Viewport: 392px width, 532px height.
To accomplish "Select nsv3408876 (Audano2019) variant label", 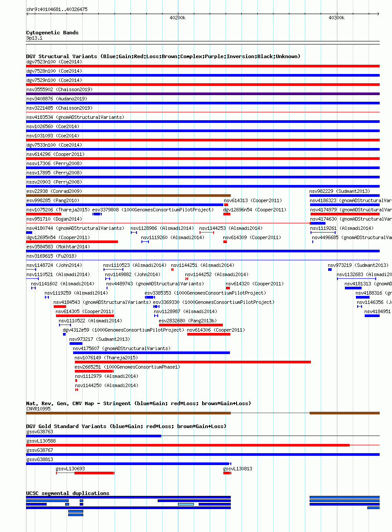I will pyautogui.click(x=57, y=99).
